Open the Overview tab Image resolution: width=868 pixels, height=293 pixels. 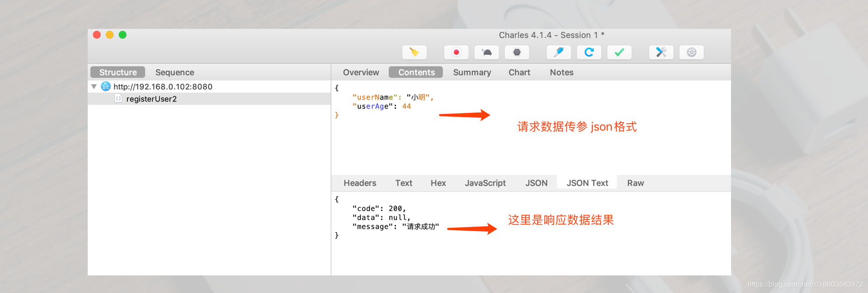(361, 72)
